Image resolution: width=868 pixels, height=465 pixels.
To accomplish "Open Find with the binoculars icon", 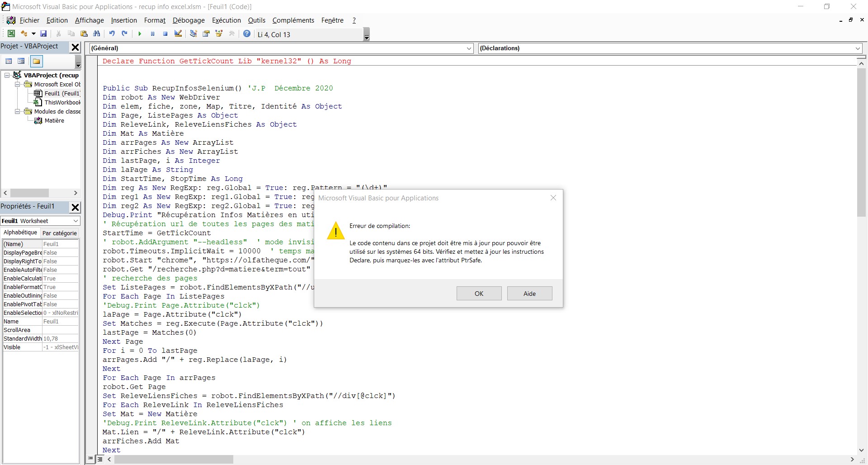I will pos(96,34).
